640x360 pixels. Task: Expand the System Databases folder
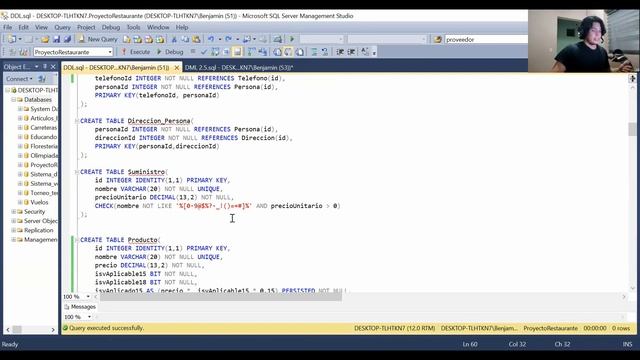click(20, 109)
